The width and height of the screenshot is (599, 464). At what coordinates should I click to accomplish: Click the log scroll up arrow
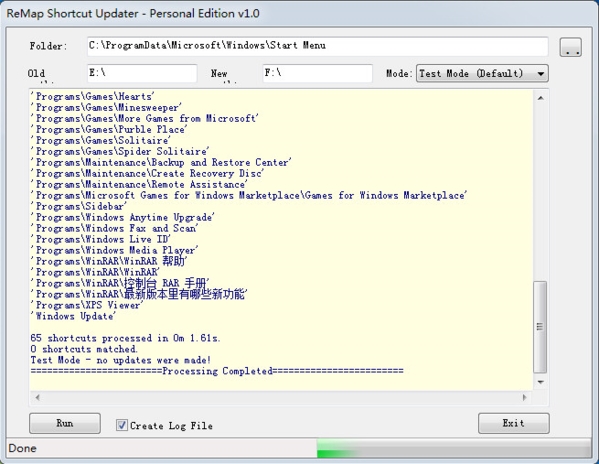[x=540, y=98]
